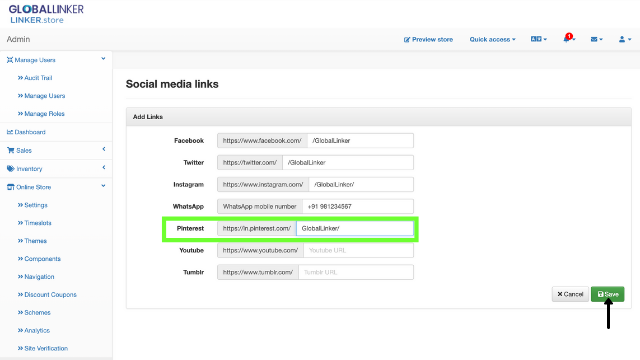
Task: Expand the Sales section chevron
Action: coord(104,149)
